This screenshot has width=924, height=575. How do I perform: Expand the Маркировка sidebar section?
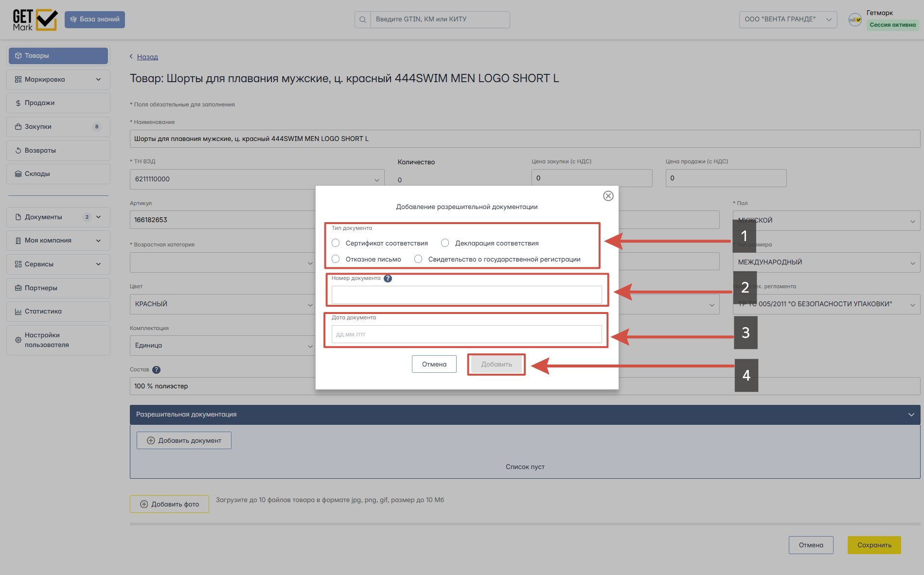point(58,80)
